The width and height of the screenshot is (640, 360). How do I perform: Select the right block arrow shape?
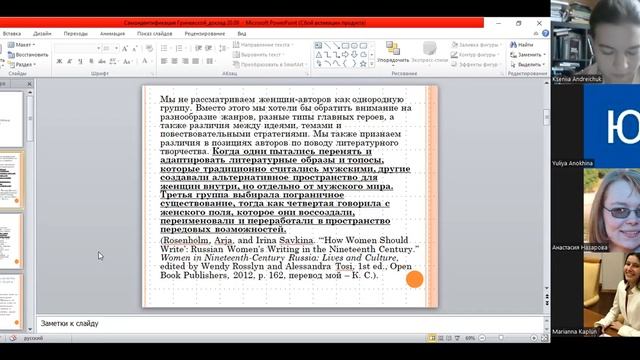pyautogui.click(x=345, y=54)
